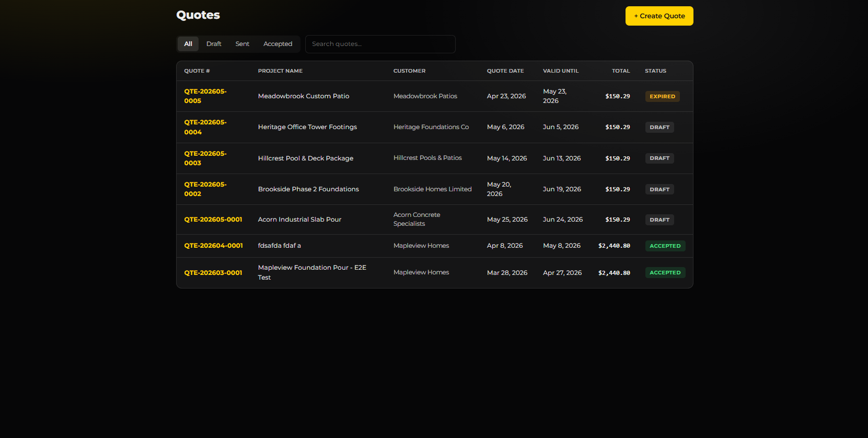This screenshot has width=868, height=438.
Task: Open quote QTE-202605-0002
Action: 205,189
